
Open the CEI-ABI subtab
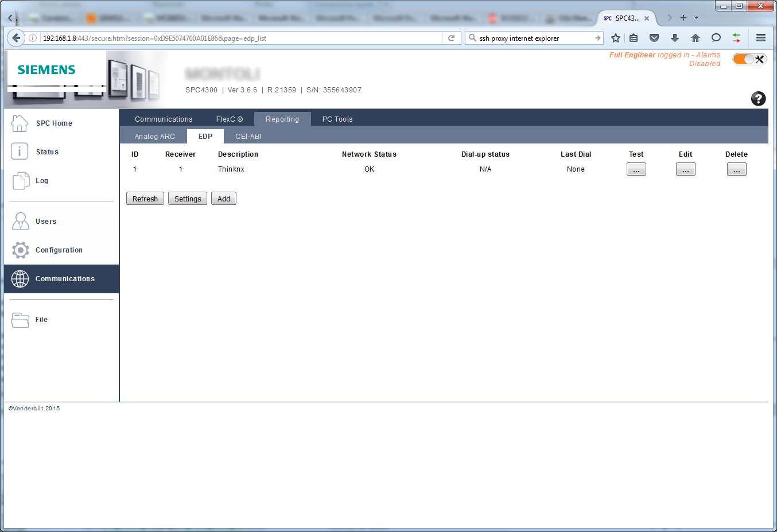[248, 137]
